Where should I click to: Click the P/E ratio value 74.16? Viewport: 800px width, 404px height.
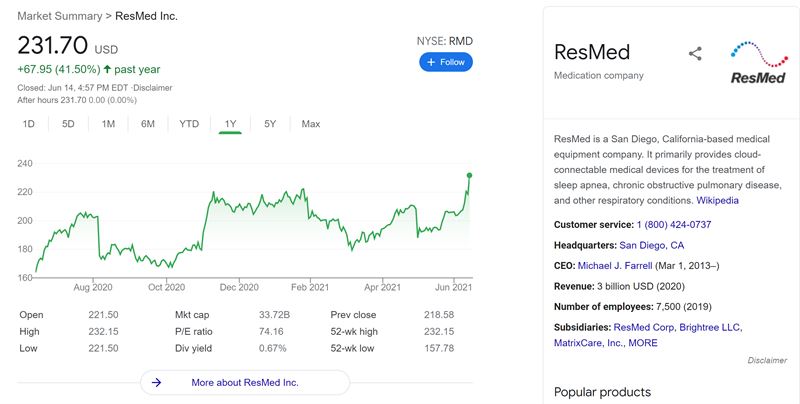(271, 332)
